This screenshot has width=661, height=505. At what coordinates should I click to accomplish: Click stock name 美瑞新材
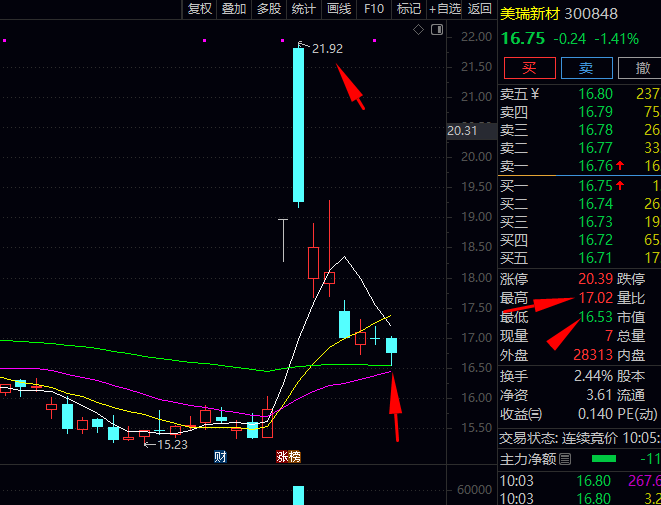click(529, 14)
